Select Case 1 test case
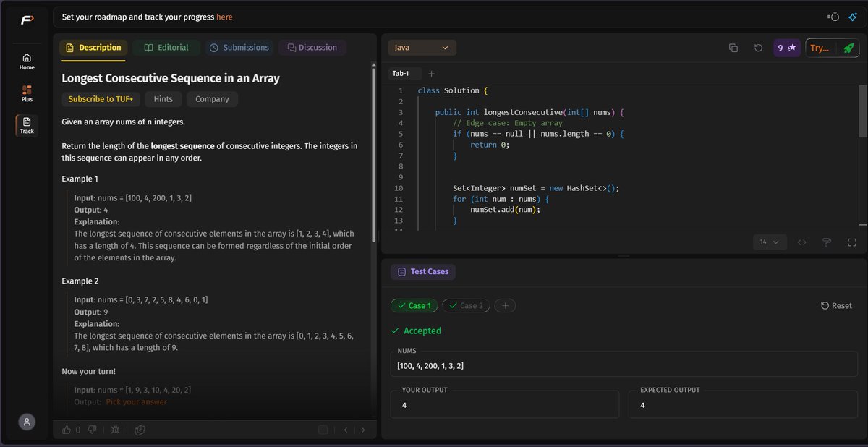The height and width of the screenshot is (447, 868). coord(414,305)
